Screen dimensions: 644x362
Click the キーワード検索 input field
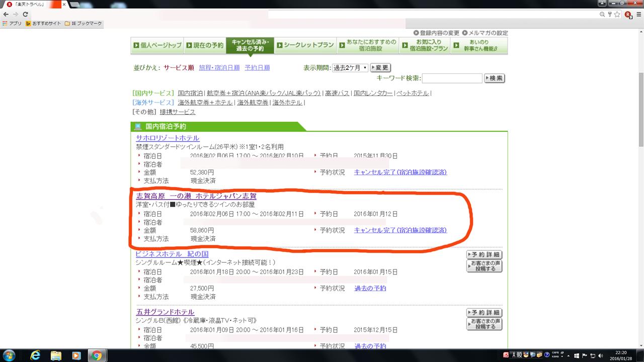pyautogui.click(x=452, y=78)
